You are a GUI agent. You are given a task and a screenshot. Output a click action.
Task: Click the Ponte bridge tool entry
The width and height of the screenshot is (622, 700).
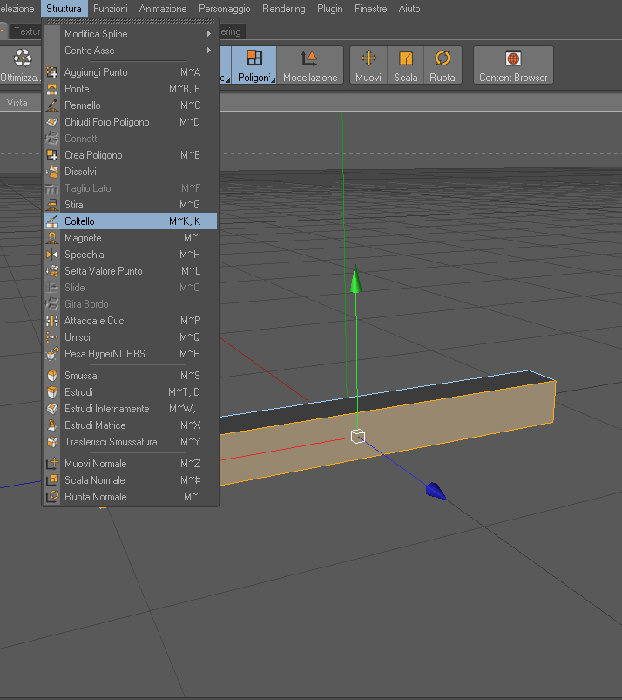[x=130, y=88]
